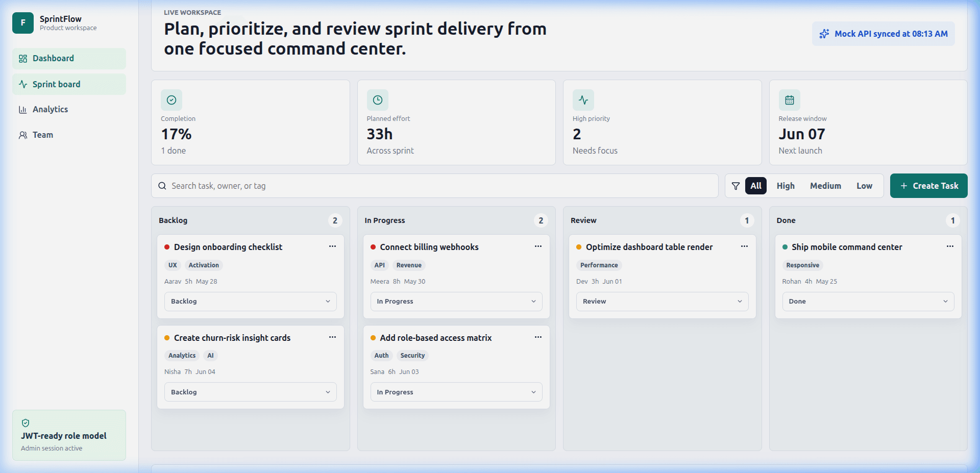This screenshot has height=473, width=980.
Task: Click the Backlog column count badge
Action: click(335, 220)
